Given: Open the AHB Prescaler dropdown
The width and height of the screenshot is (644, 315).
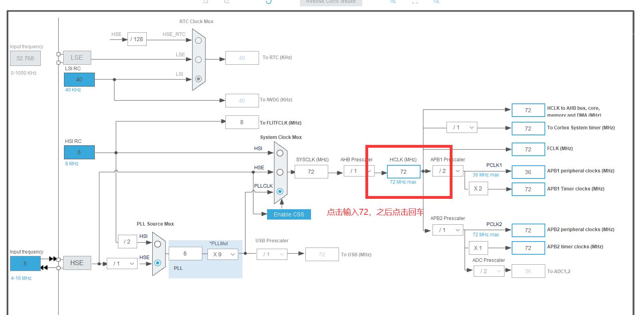Looking at the screenshot, I should (x=359, y=171).
